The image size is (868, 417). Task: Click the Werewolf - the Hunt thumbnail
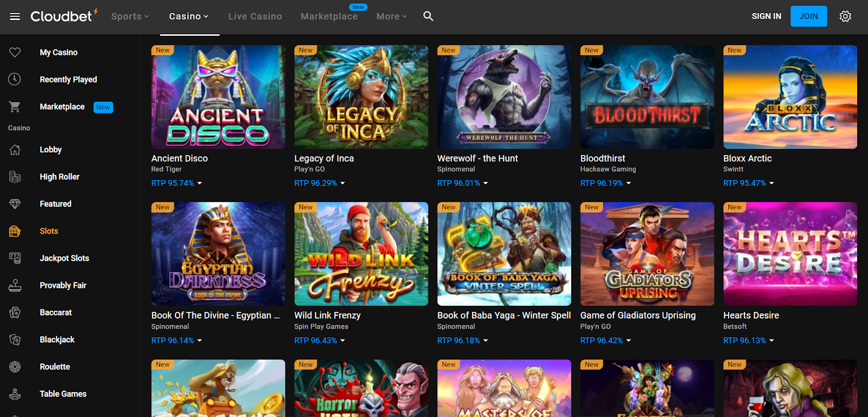(504, 97)
